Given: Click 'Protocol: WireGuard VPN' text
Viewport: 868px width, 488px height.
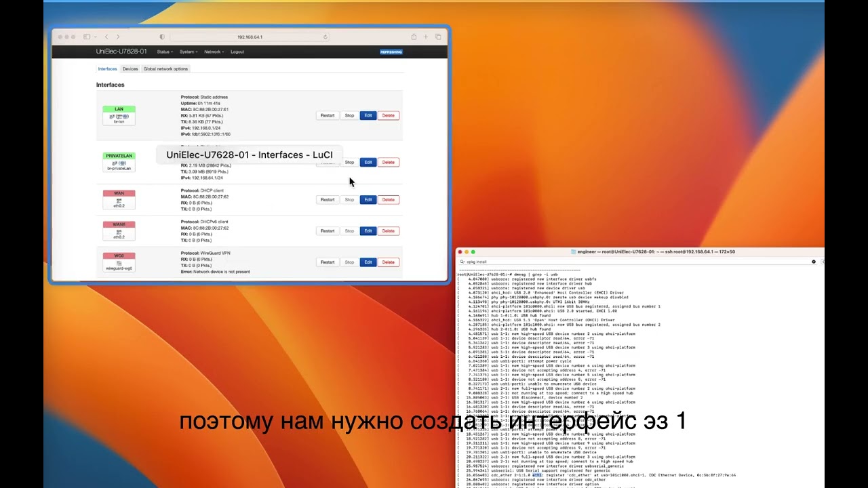Looking at the screenshot, I should coord(205,253).
